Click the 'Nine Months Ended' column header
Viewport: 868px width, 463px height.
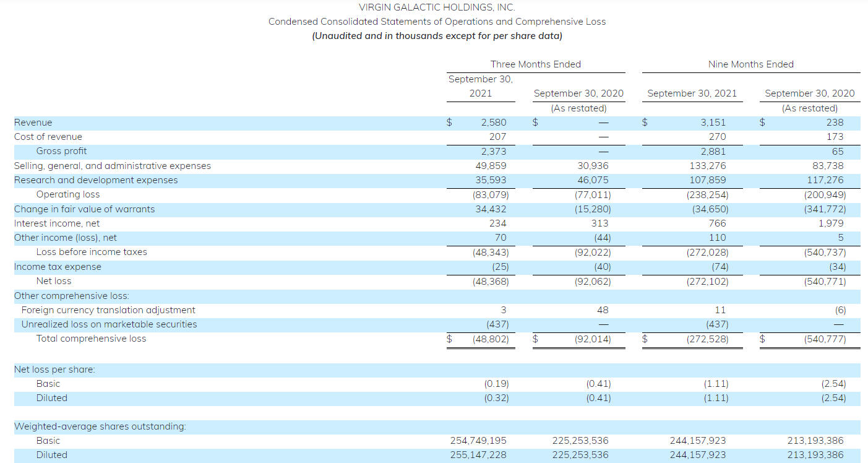[751, 64]
